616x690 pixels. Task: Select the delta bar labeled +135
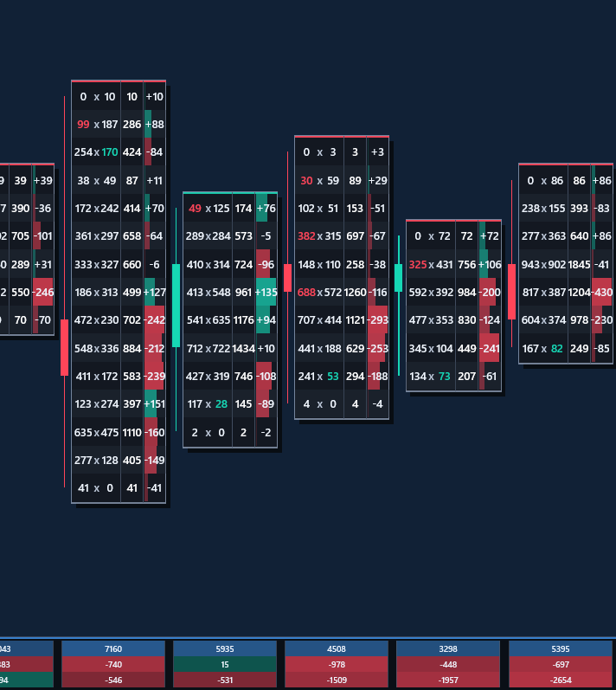point(266,293)
